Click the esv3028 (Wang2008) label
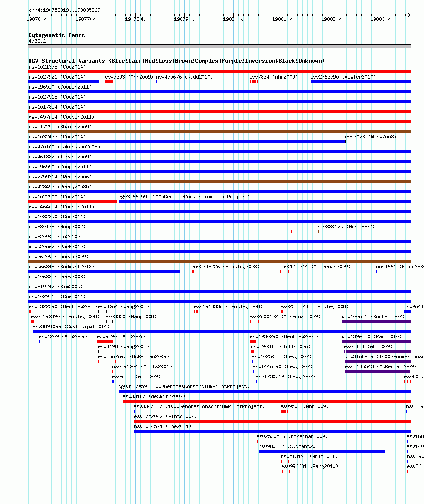The width and height of the screenshot is (424, 504). coord(371,137)
